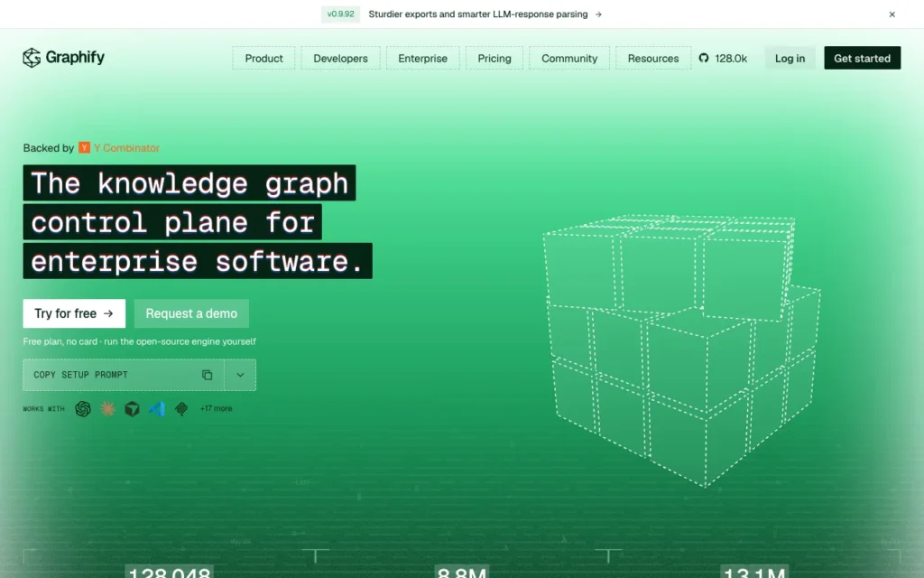Open the GitHub repository star count
The image size is (924, 578).
click(x=723, y=59)
